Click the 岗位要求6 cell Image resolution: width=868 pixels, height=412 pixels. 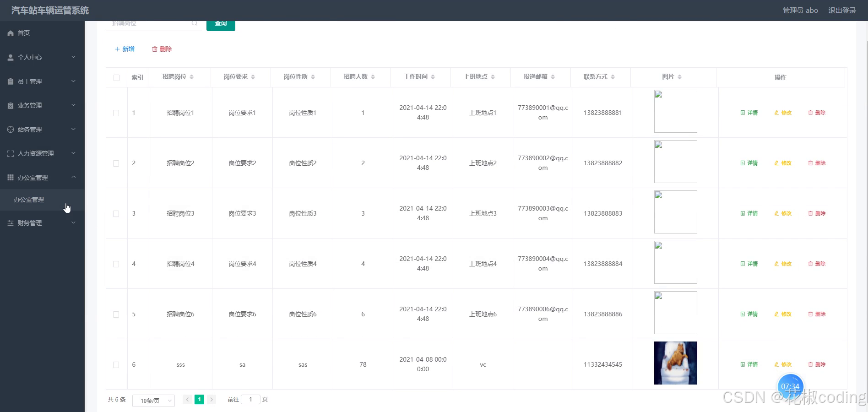click(x=242, y=314)
